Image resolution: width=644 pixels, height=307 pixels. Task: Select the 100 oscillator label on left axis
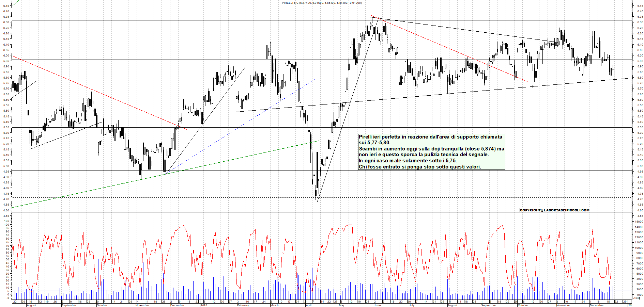[x=7, y=221]
